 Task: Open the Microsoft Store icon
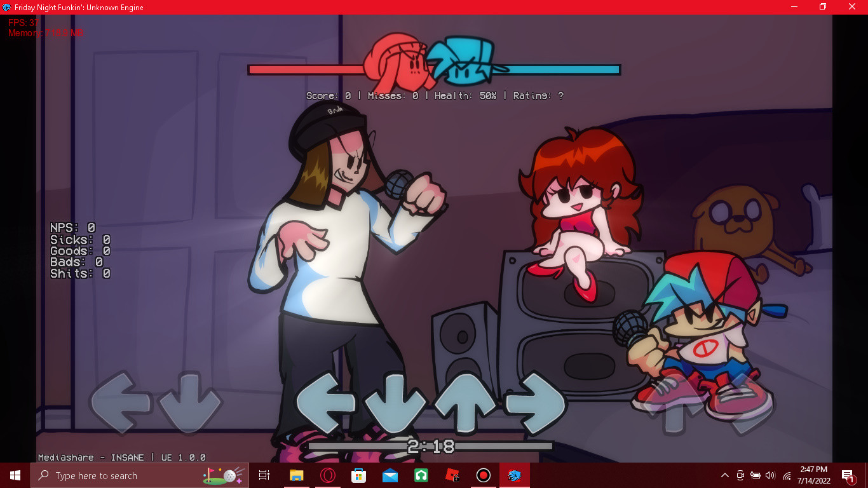click(358, 475)
